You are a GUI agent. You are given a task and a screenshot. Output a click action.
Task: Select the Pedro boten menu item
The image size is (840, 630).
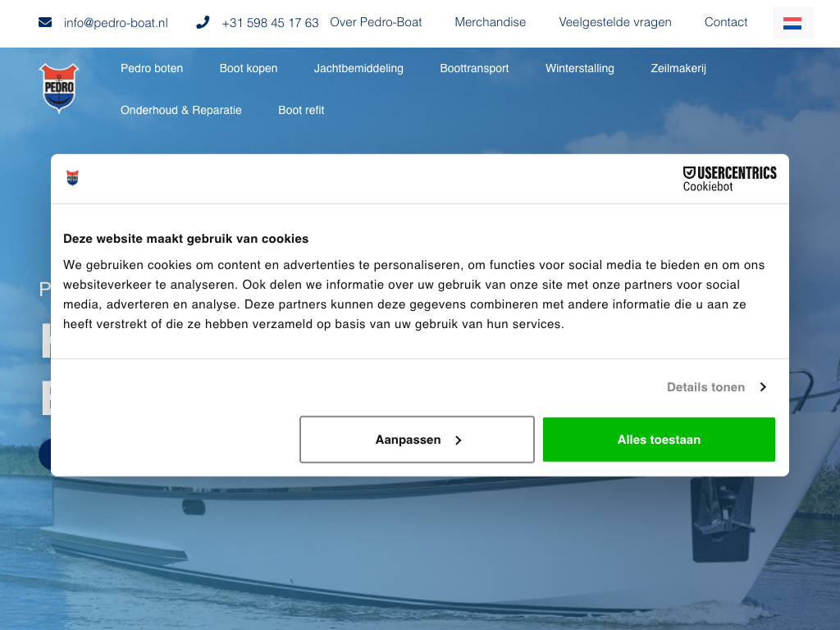point(152,68)
